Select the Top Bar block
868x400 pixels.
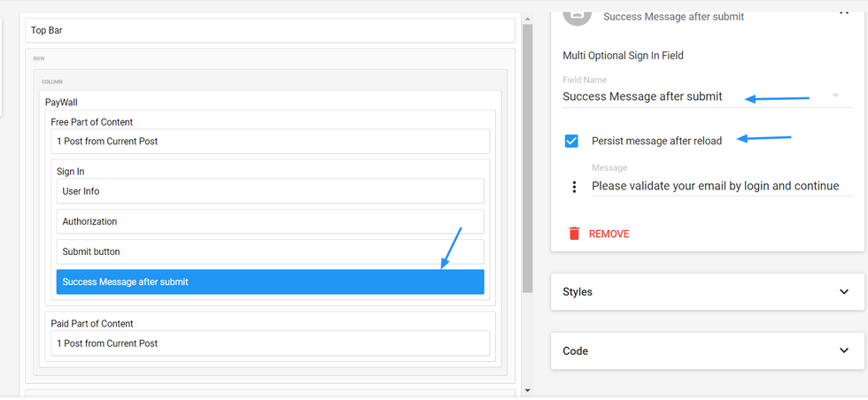click(x=270, y=30)
